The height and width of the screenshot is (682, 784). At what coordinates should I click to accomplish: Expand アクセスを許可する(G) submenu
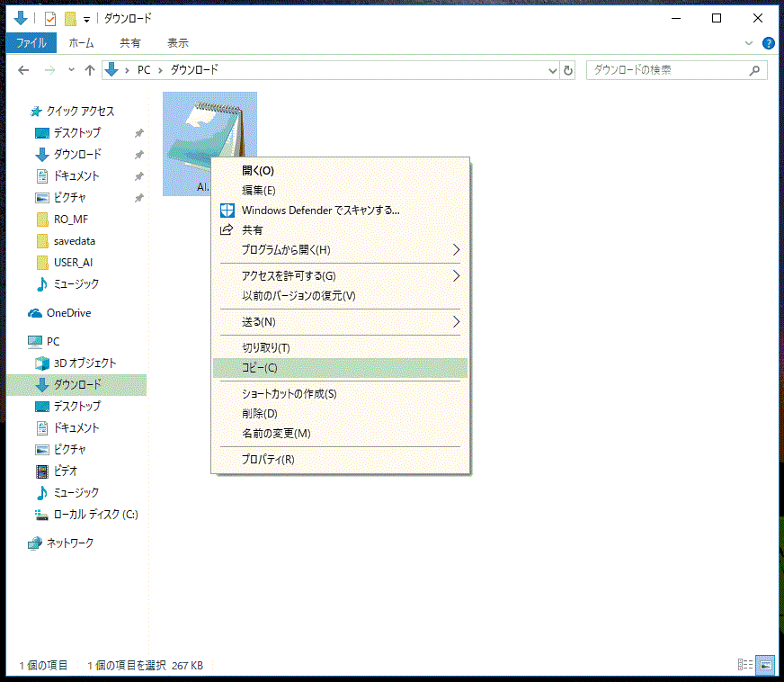click(340, 275)
